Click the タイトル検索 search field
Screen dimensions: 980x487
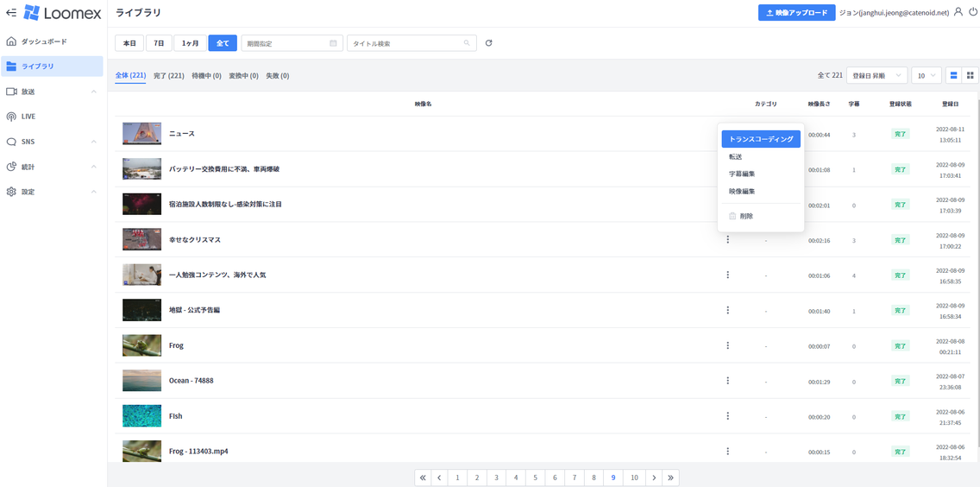tap(405, 43)
